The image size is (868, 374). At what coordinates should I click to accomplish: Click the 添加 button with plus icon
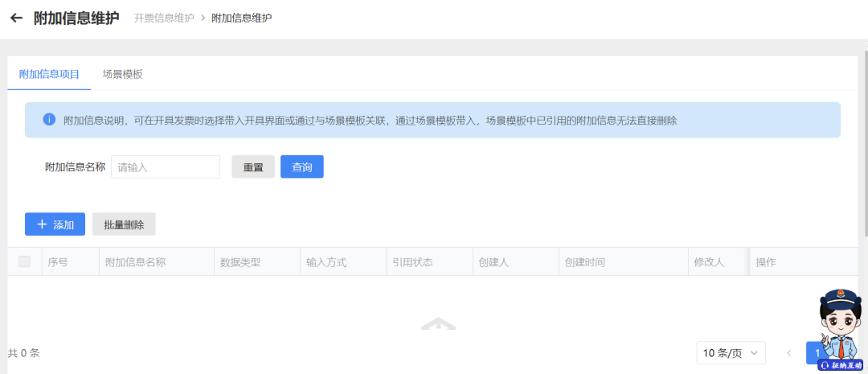pyautogui.click(x=55, y=224)
